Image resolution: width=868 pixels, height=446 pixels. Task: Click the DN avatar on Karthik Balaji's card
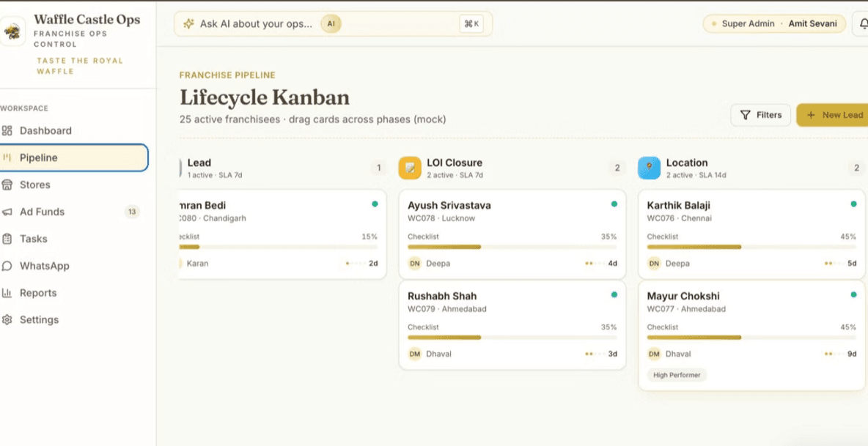tap(655, 264)
